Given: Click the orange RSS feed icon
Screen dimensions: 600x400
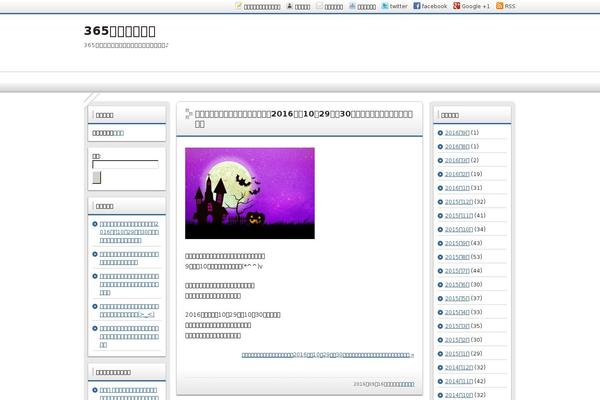Looking at the screenshot, I should pos(500,6).
